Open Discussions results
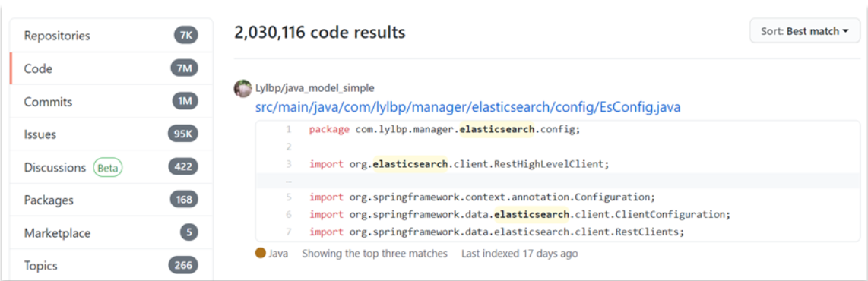 tap(111, 167)
